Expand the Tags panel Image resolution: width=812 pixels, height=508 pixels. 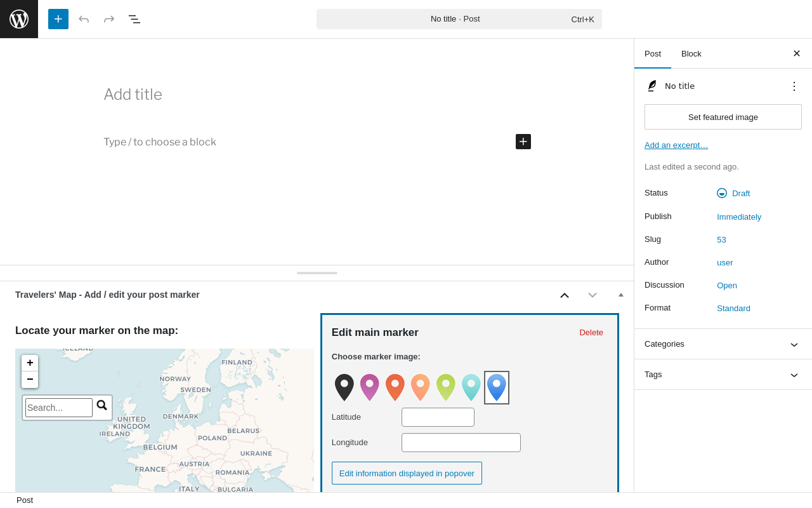pos(723,375)
